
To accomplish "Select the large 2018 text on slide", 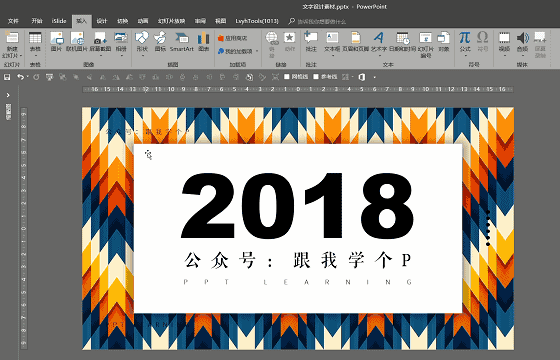I will tap(298, 205).
